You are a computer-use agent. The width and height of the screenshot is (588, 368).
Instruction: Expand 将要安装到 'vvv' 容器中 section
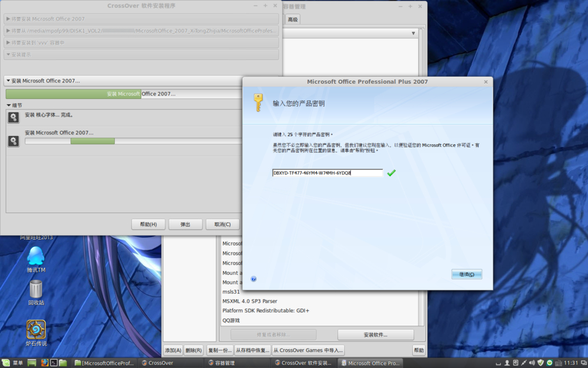pos(141,42)
